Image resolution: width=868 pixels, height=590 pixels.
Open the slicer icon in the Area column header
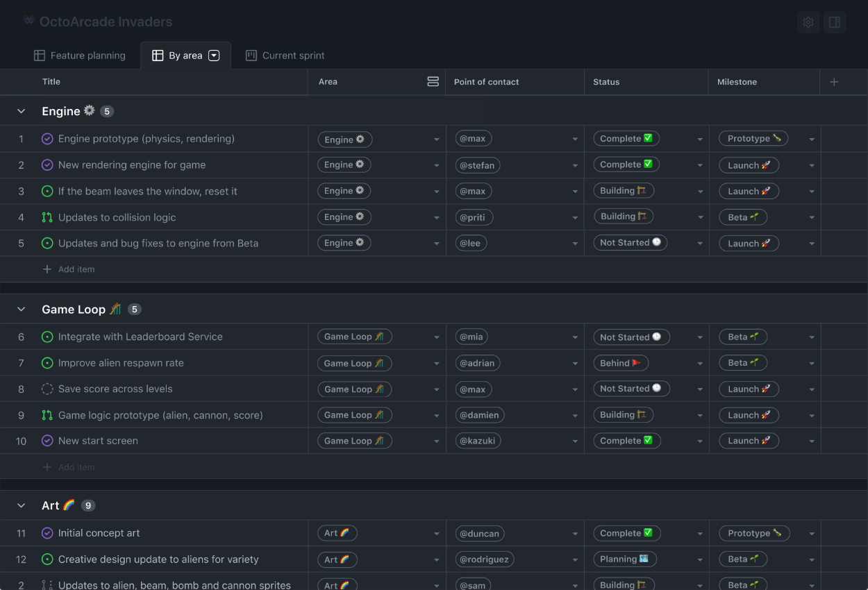point(433,81)
